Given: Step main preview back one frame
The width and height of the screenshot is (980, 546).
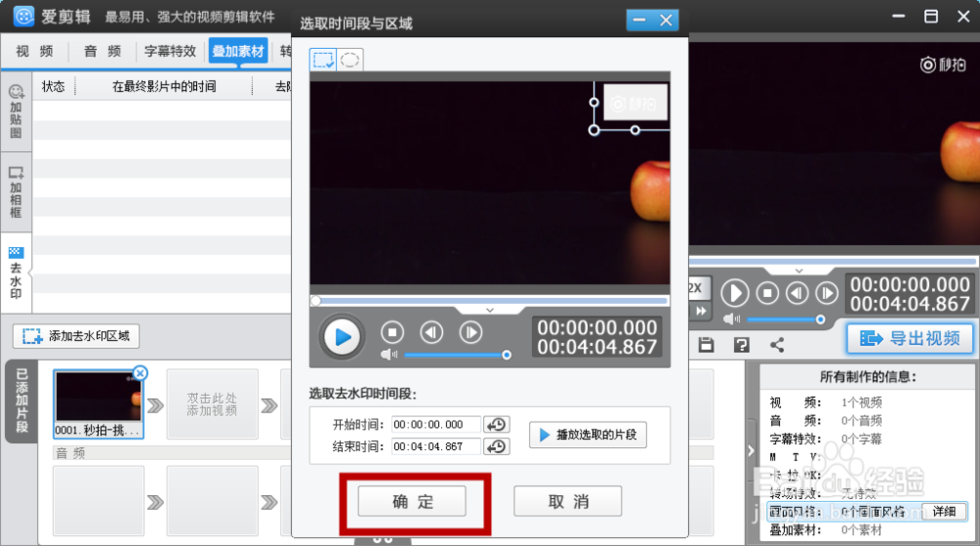Looking at the screenshot, I should tap(797, 293).
